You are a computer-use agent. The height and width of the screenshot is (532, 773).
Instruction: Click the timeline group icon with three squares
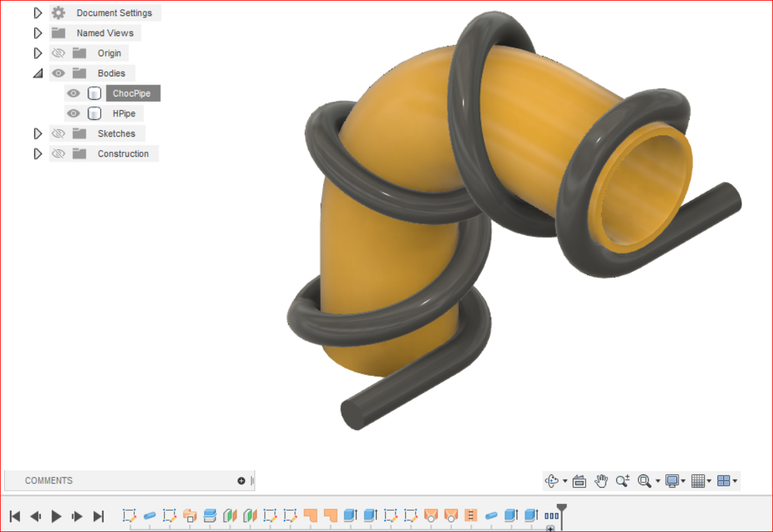coord(551,516)
